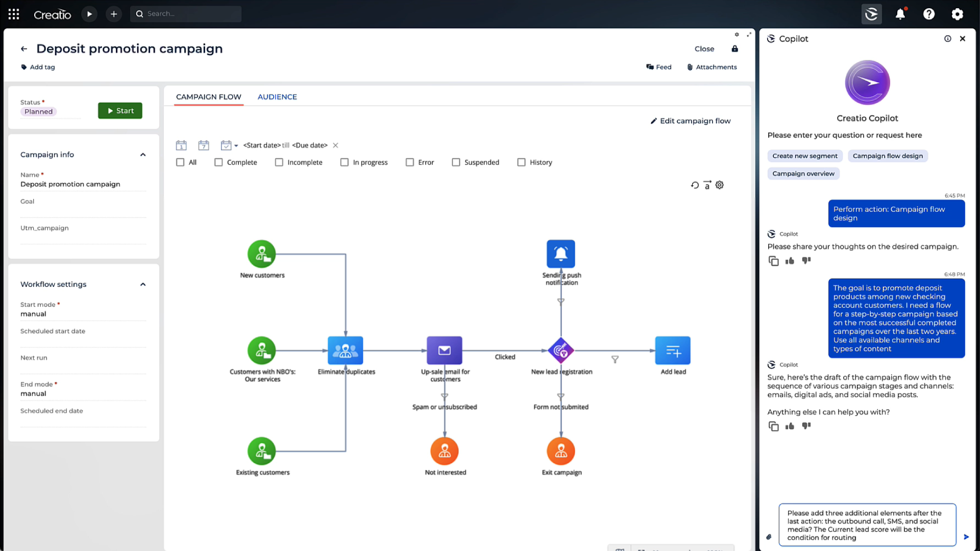Open notifications via the bell icon
This screenshot has width=980, height=551.
(900, 14)
